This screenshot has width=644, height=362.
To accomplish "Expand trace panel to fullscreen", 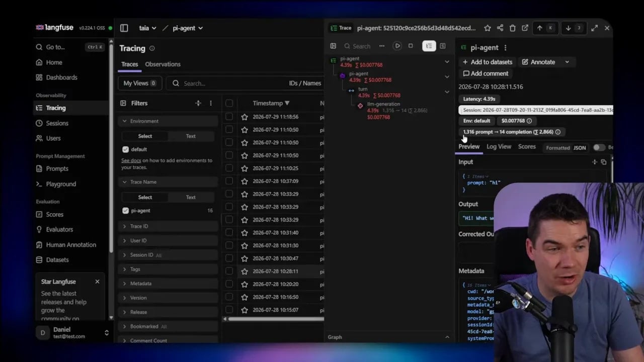I will [x=594, y=28].
